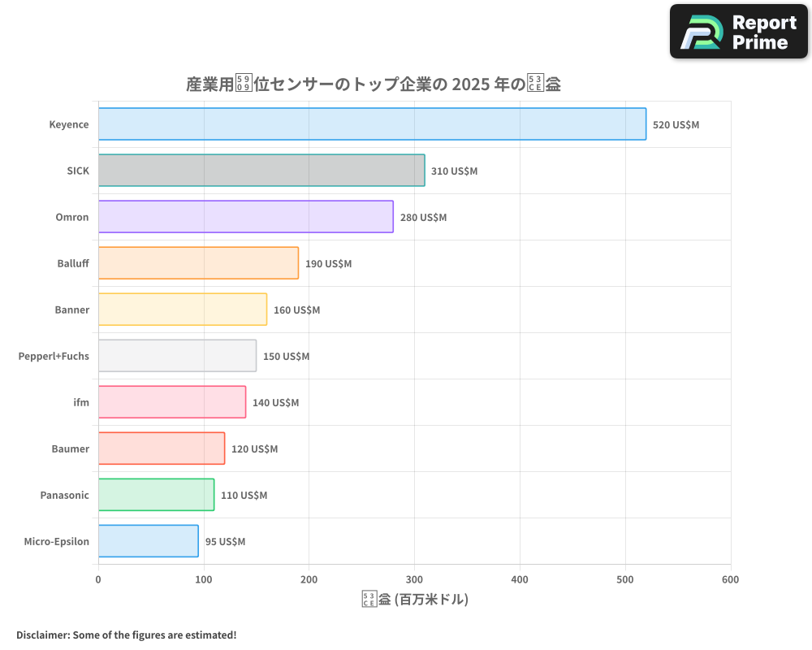The height and width of the screenshot is (650, 812).
Task: Click the Keyence category label
Action: [69, 124]
